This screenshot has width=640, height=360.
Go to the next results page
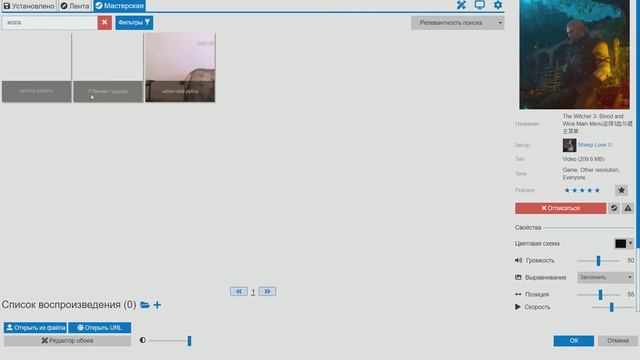click(x=267, y=291)
